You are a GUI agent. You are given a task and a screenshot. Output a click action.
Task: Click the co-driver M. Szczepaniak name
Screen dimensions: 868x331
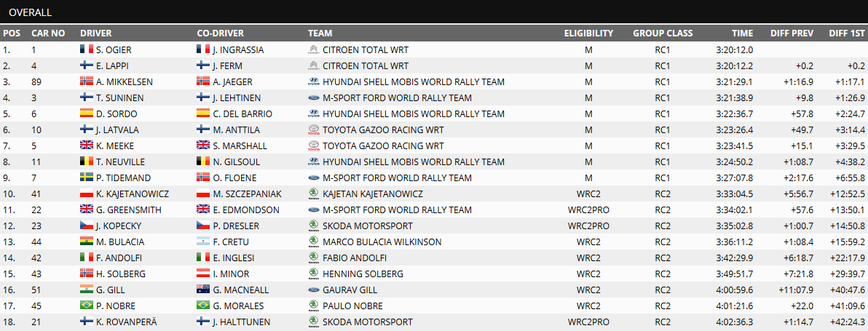tap(247, 194)
